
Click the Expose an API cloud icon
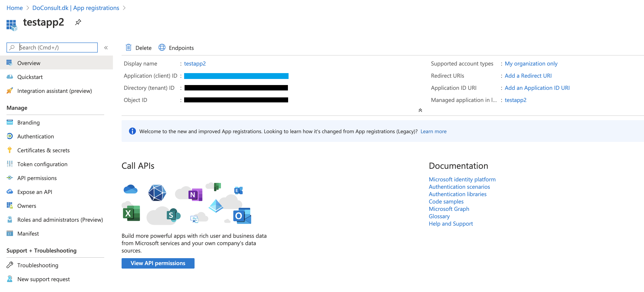click(x=10, y=192)
